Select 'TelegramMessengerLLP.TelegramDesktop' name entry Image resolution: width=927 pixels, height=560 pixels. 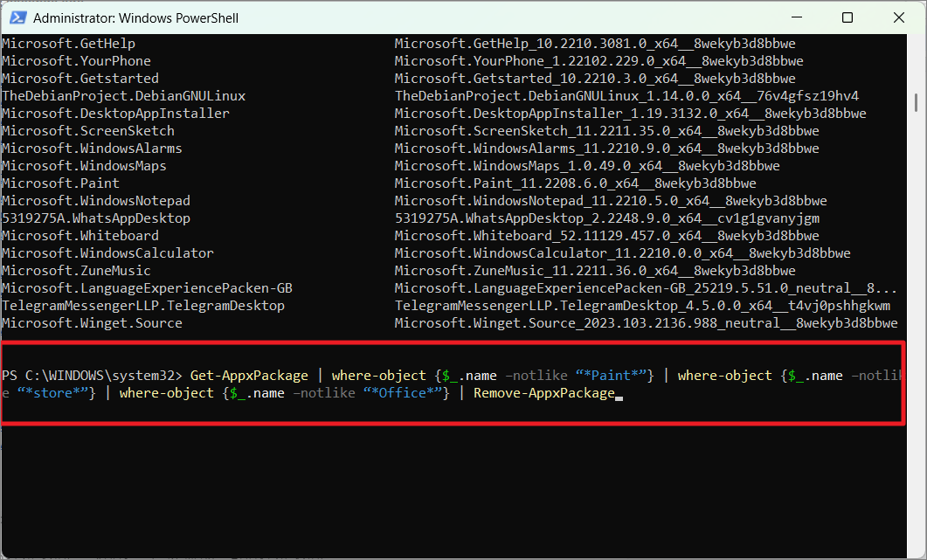coord(143,305)
